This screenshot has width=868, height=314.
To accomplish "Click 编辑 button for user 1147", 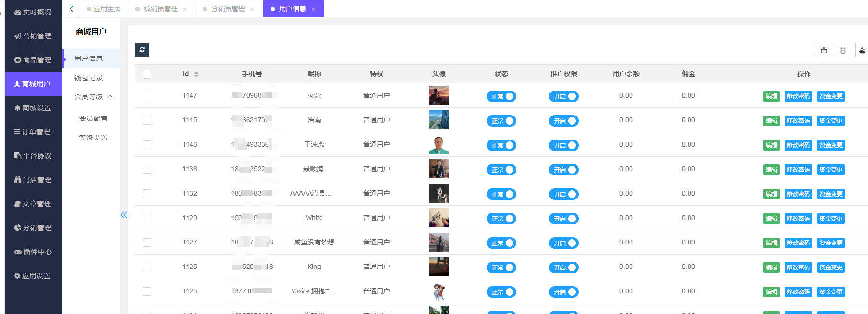I will [772, 96].
